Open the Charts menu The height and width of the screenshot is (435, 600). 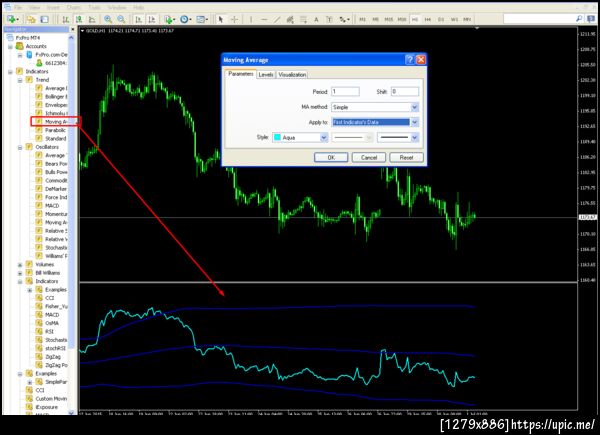(x=73, y=7)
